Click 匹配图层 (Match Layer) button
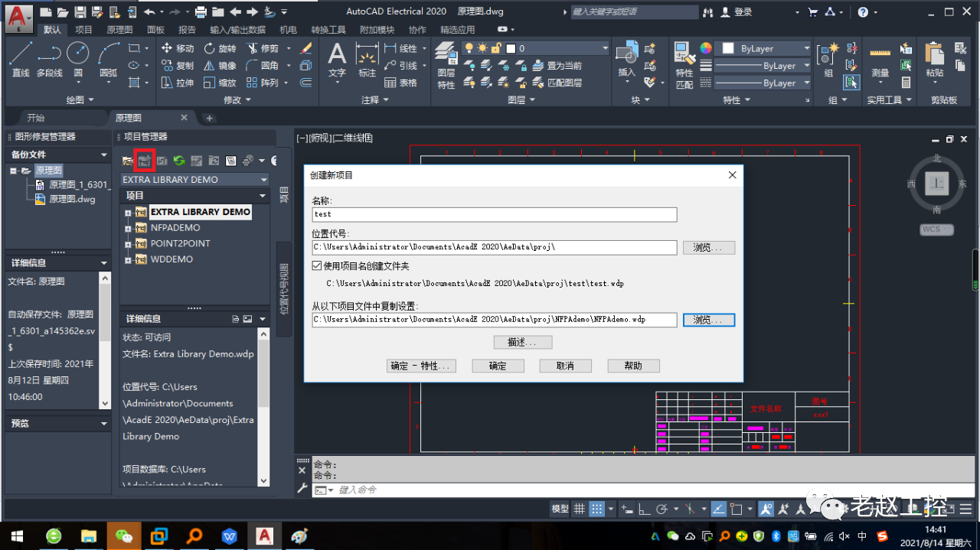 point(557,83)
